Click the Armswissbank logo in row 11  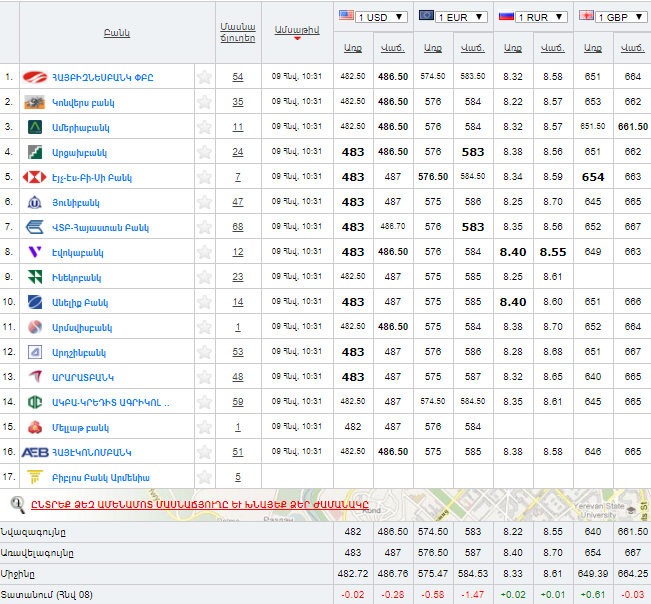pyautogui.click(x=35, y=327)
